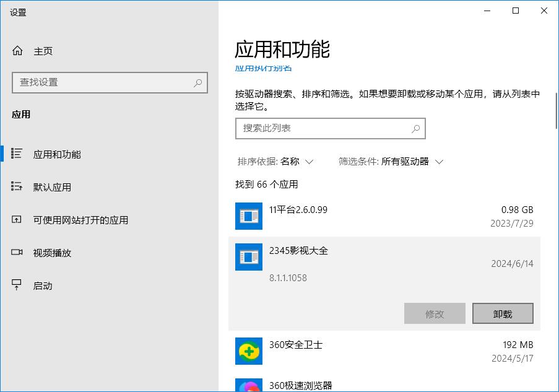The image size is (559, 392).
Task: Minimize the 设置 window
Action: (487, 11)
